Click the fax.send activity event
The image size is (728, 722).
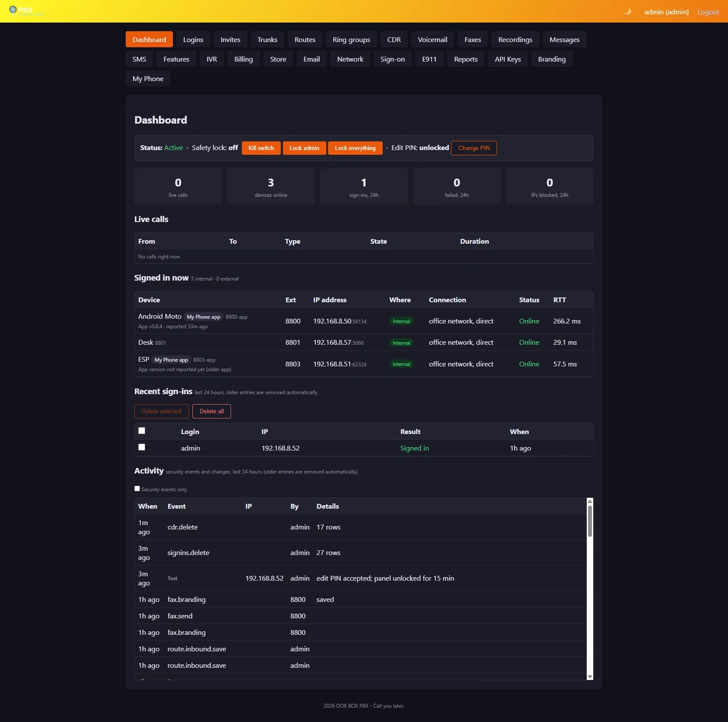(x=180, y=616)
